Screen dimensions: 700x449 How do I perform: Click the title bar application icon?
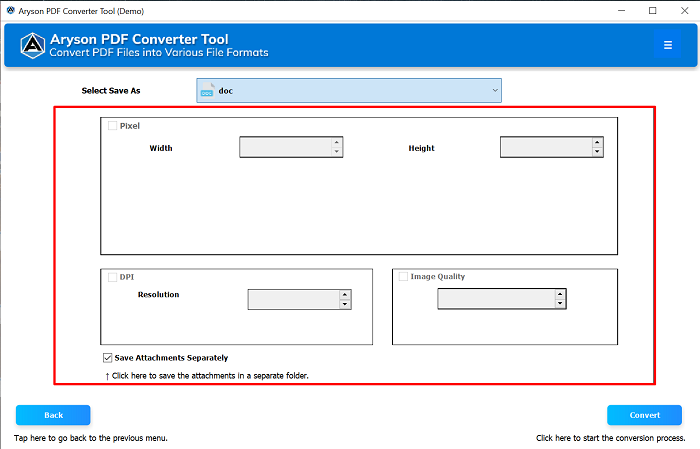coord(10,11)
